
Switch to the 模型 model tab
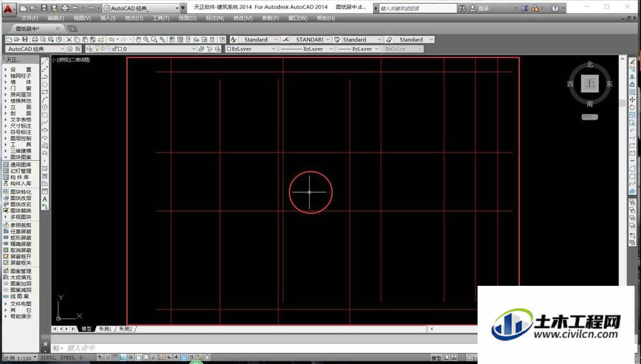tap(87, 329)
